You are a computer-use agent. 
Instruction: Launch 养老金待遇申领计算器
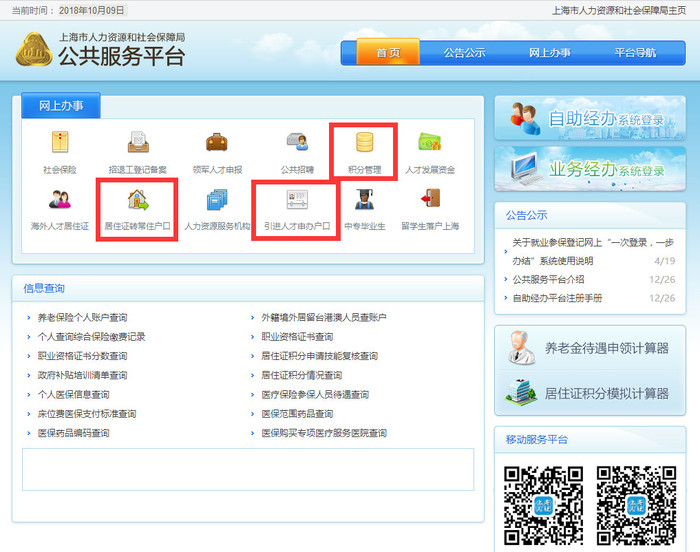tap(590, 348)
